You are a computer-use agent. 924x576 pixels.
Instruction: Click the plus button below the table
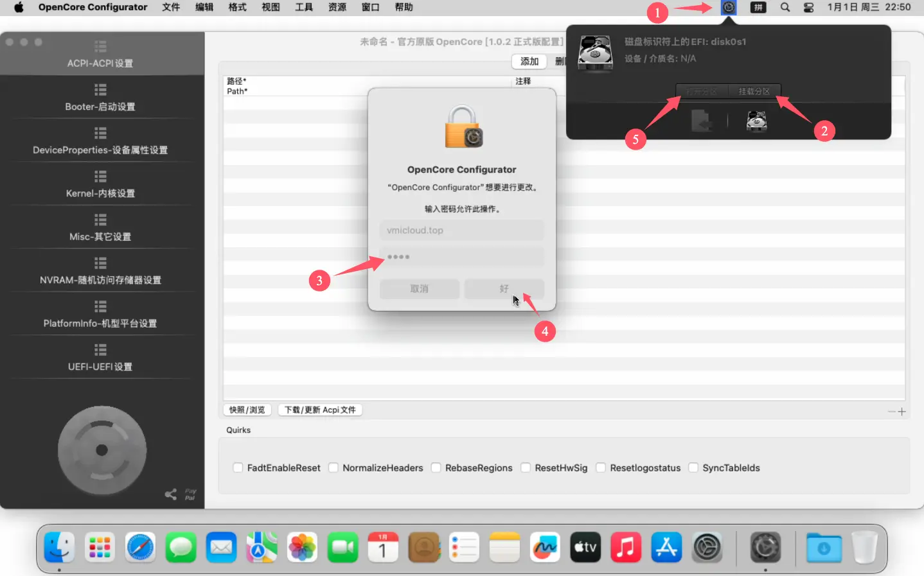[902, 412]
